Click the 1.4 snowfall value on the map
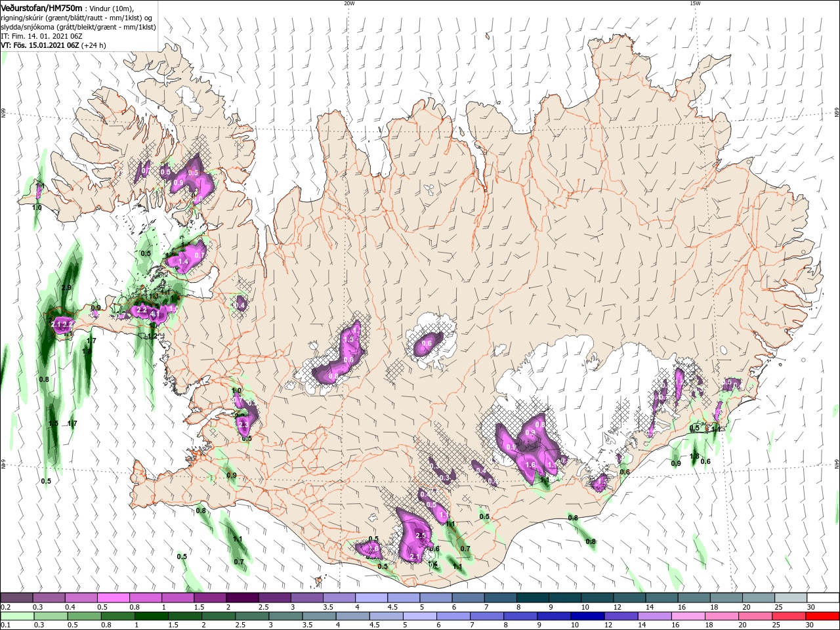The image size is (840, 630). coord(184,261)
